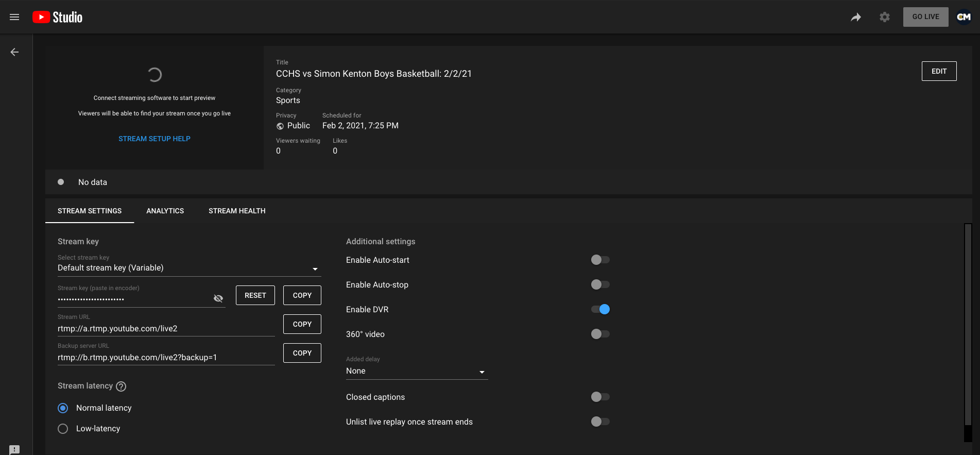The width and height of the screenshot is (980, 455).
Task: Click the share arrow icon
Action: (x=856, y=17)
